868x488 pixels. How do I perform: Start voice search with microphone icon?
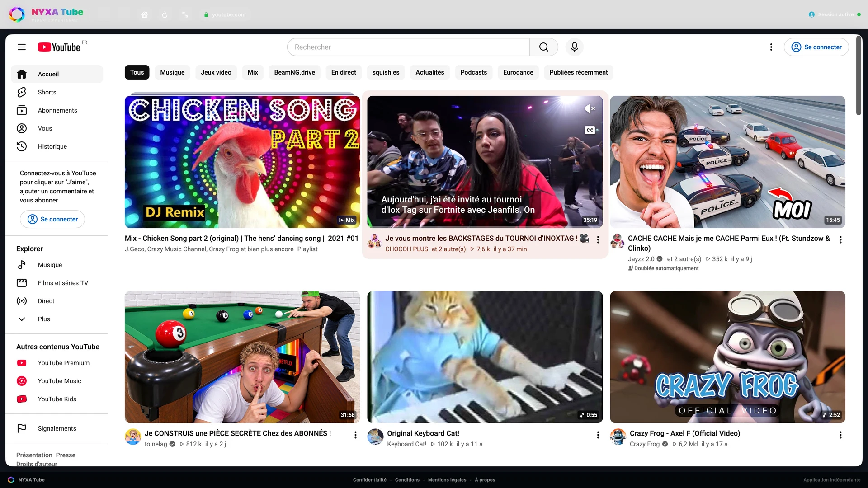[x=575, y=47]
